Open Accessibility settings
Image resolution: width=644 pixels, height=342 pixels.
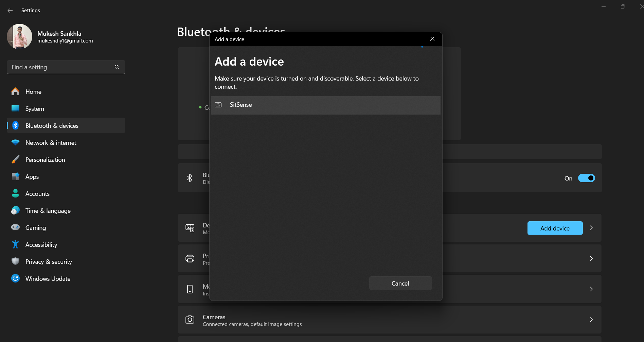point(66,244)
